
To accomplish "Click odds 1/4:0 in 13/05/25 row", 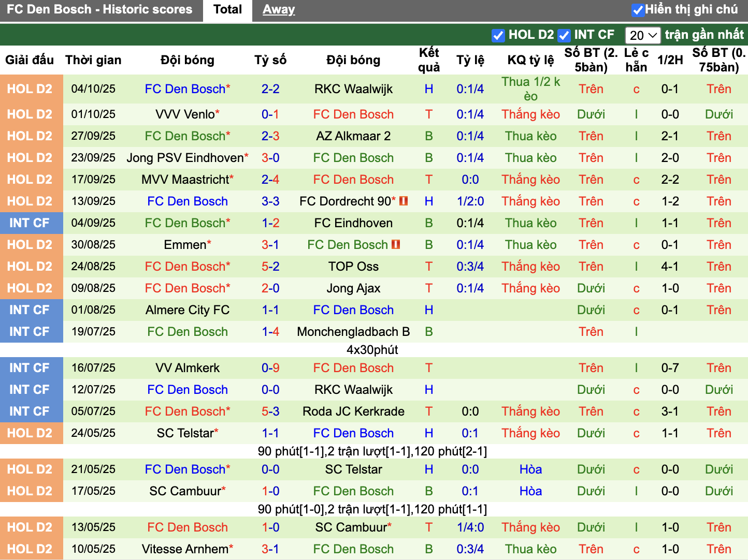I will [x=470, y=527].
